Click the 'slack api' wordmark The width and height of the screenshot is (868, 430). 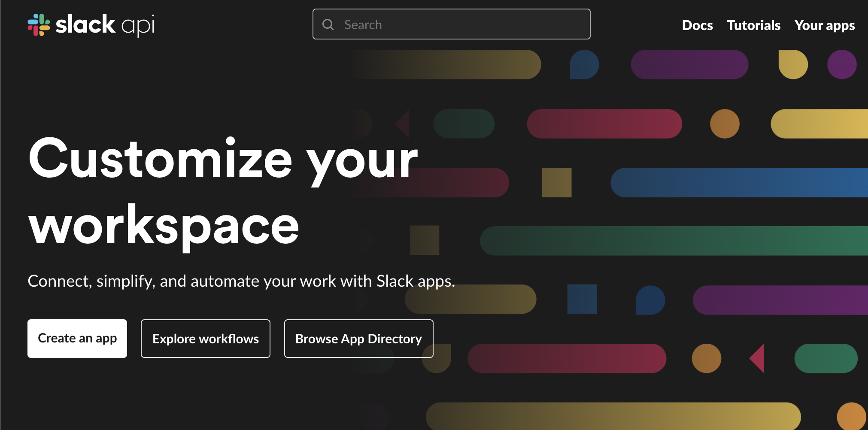(105, 25)
